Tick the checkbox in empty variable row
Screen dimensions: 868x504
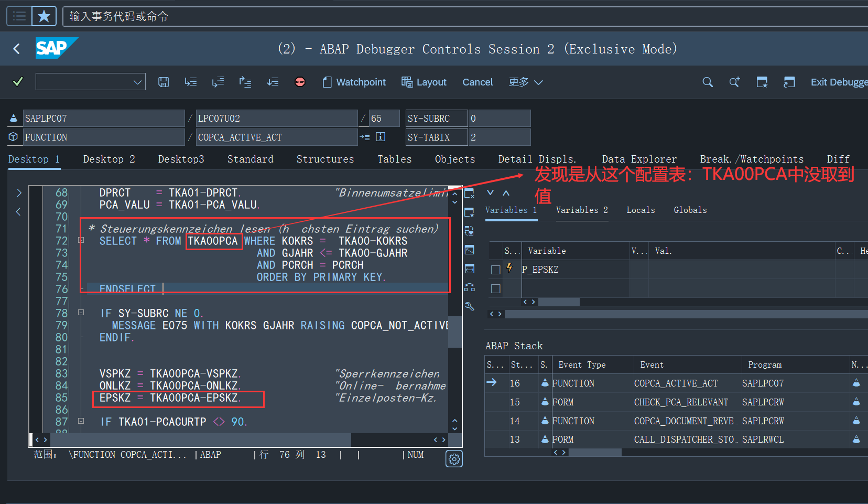click(495, 288)
